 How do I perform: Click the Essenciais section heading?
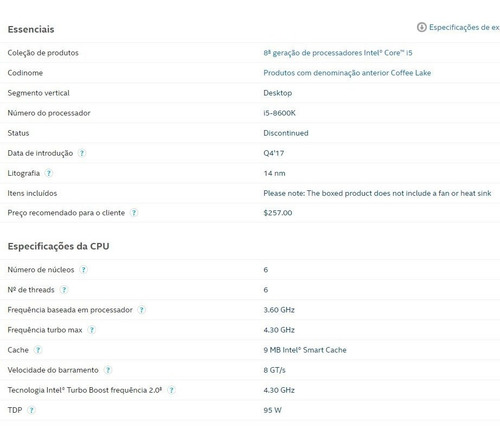click(31, 29)
